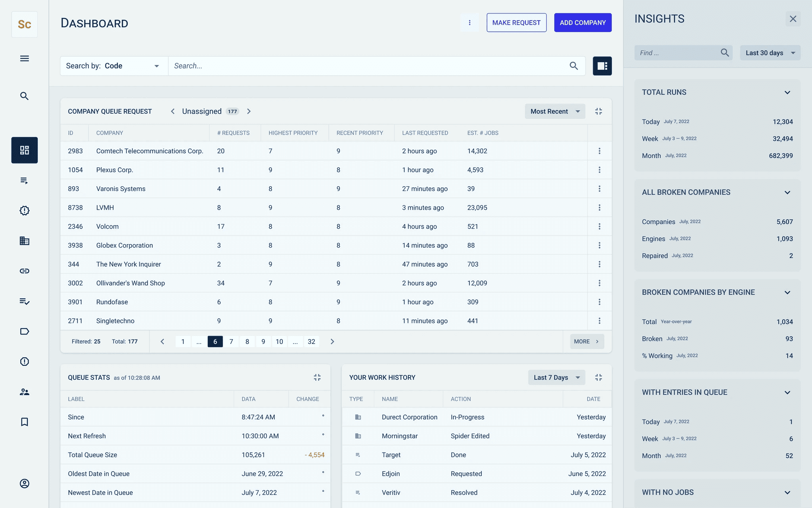Click the label tag icon in the sidebar
Image resolution: width=812 pixels, height=508 pixels.
[x=25, y=331]
